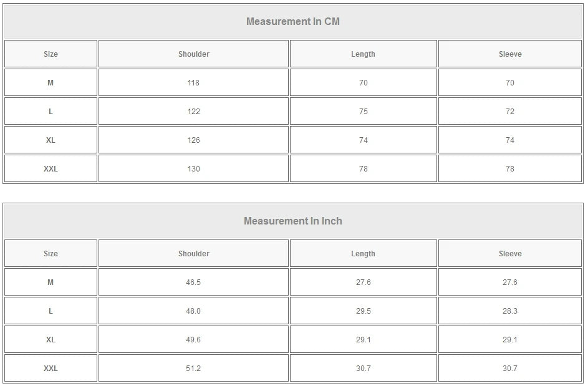Click the sleeve value 72 in CM table
The width and height of the screenshot is (588, 386).
click(510, 112)
